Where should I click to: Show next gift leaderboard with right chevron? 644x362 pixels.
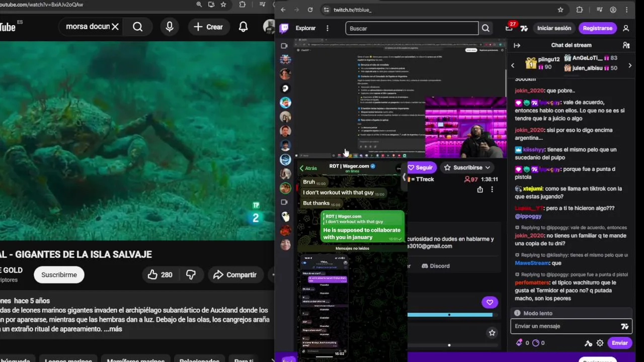click(x=630, y=65)
